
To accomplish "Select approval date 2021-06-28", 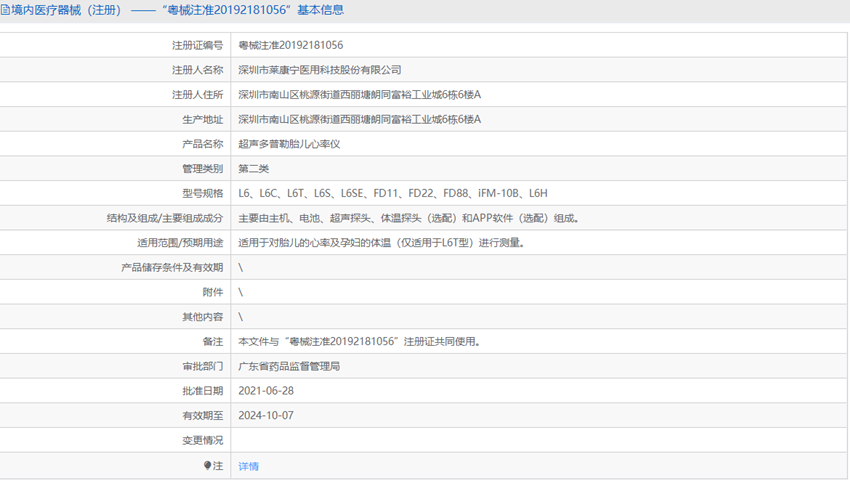I will pyautogui.click(x=266, y=391).
